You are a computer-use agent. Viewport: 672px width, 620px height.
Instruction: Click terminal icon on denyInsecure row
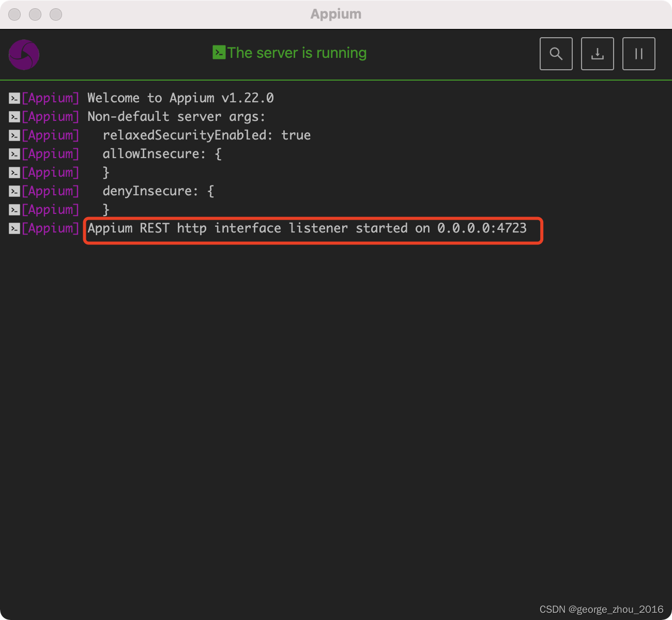(14, 191)
